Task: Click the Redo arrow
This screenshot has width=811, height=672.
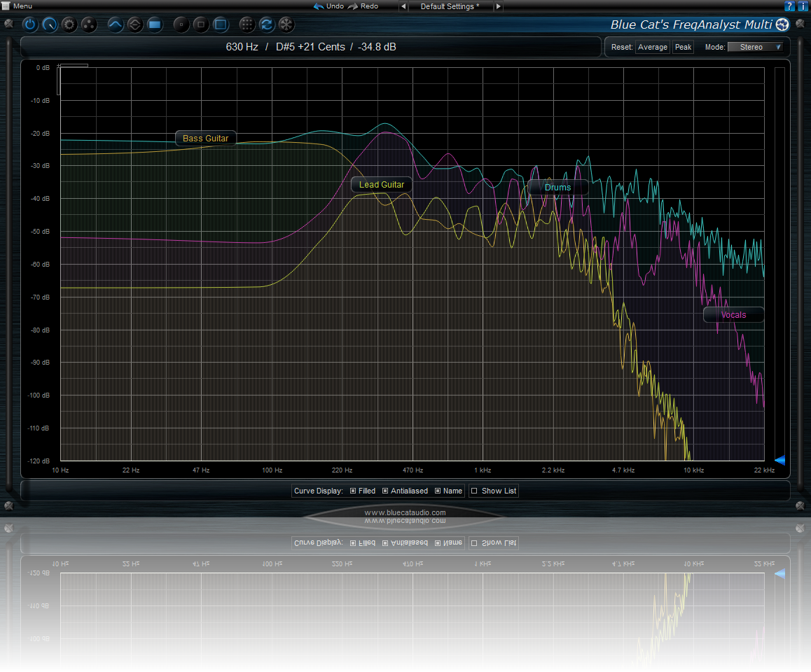Action: (x=353, y=6)
